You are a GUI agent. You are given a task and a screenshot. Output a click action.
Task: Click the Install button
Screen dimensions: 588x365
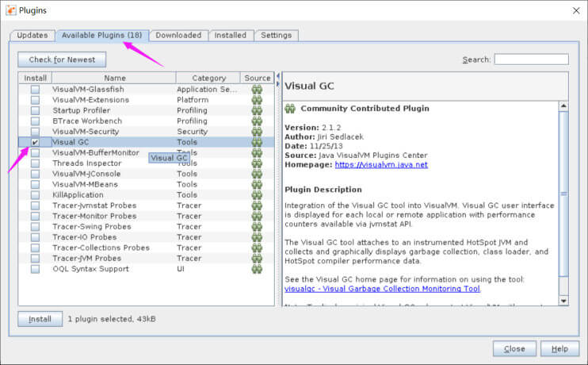point(40,319)
